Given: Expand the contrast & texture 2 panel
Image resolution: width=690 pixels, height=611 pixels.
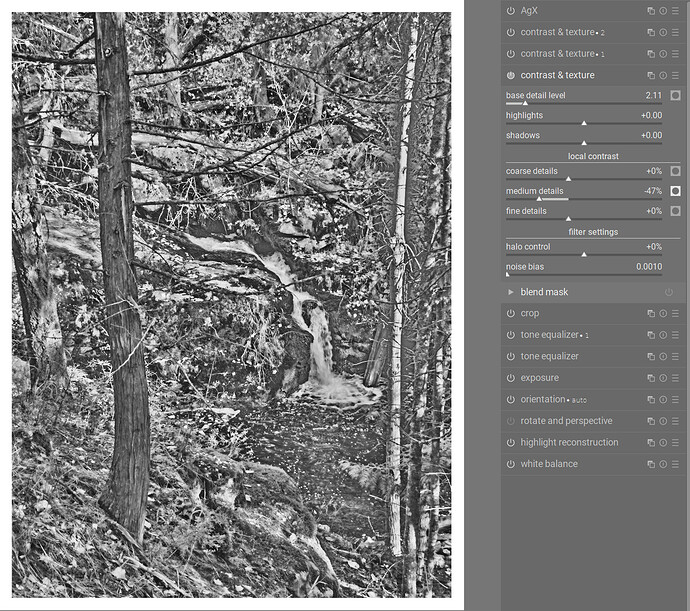Looking at the screenshot, I should (562, 33).
